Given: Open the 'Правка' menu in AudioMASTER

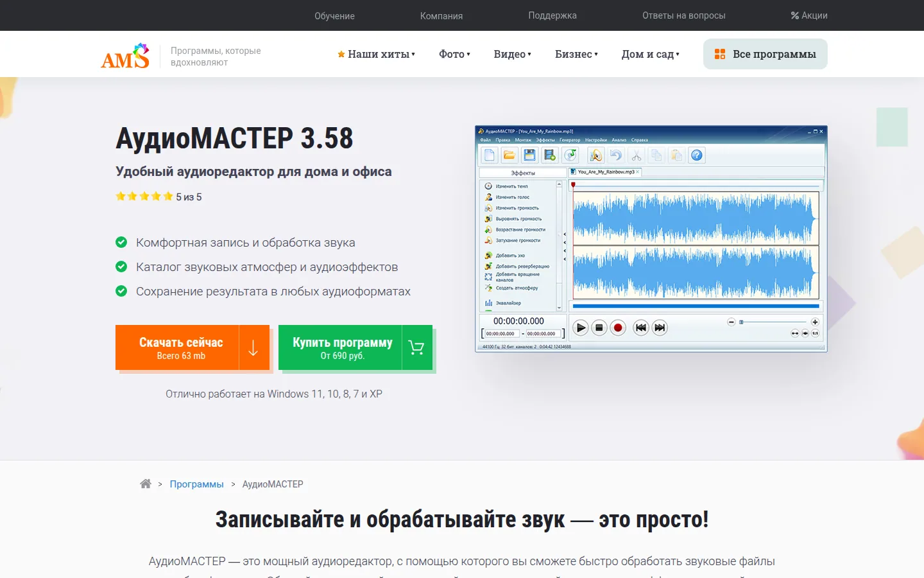Looking at the screenshot, I should click(x=503, y=140).
